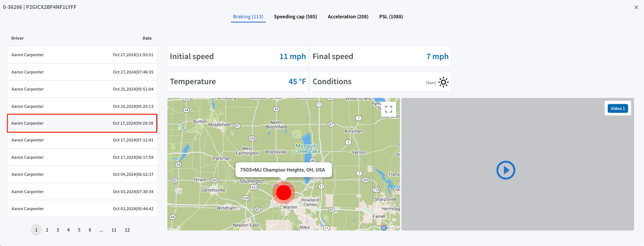Switch to the Braking (113) tab
The height and width of the screenshot is (246, 644).
coord(248,17)
